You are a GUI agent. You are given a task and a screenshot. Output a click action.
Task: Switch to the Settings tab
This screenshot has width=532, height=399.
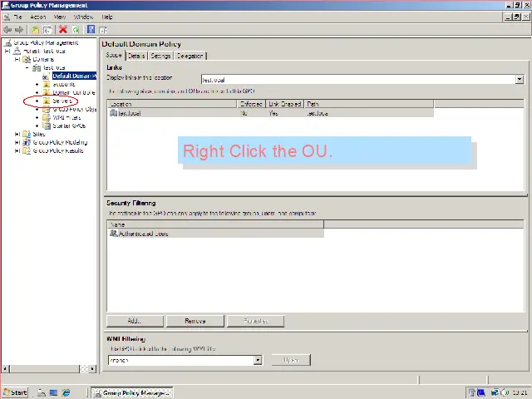[x=160, y=56]
